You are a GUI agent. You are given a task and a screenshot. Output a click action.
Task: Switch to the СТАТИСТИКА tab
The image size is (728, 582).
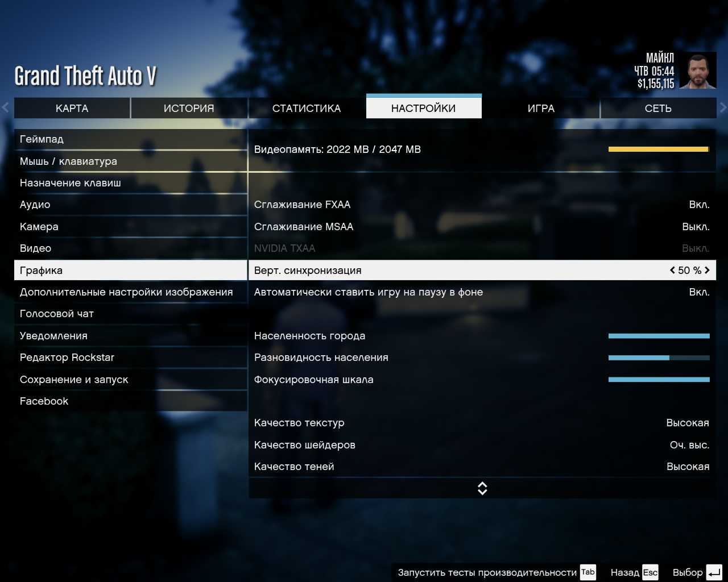[307, 108]
